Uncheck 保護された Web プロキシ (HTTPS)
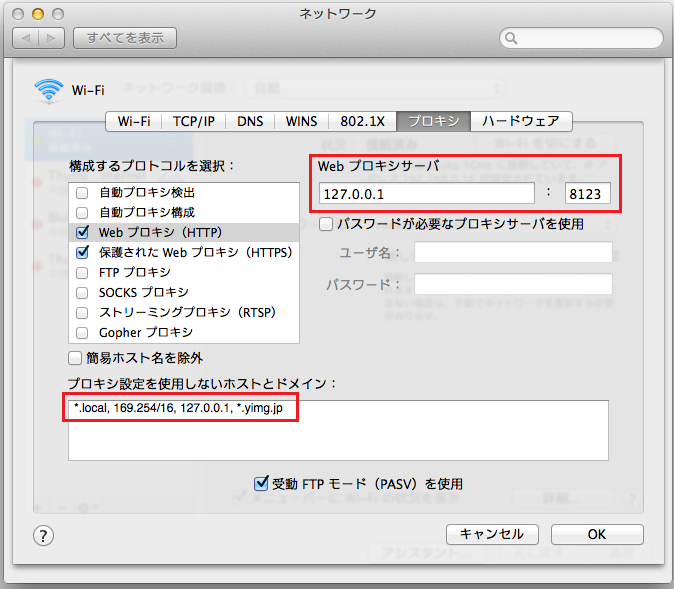Viewport: 674px width, 589px height. point(82,252)
